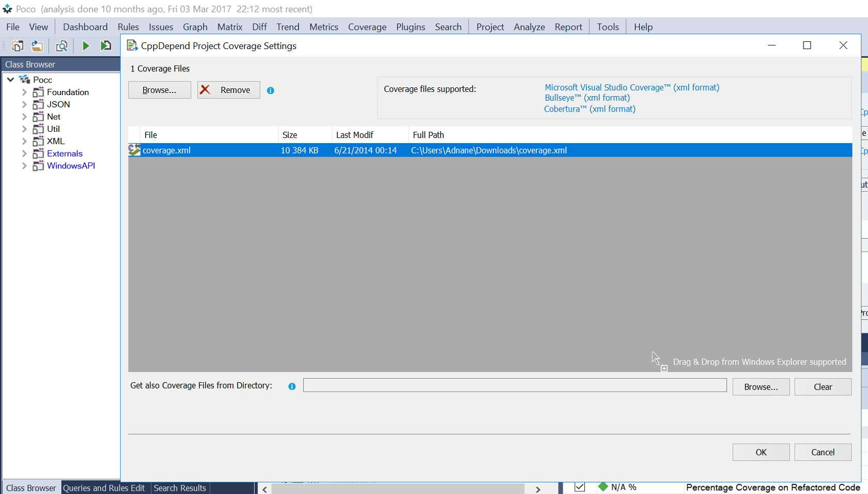This screenshot has height=494, width=868.
Task: Click info icon next to the Remove button
Action: [271, 90]
